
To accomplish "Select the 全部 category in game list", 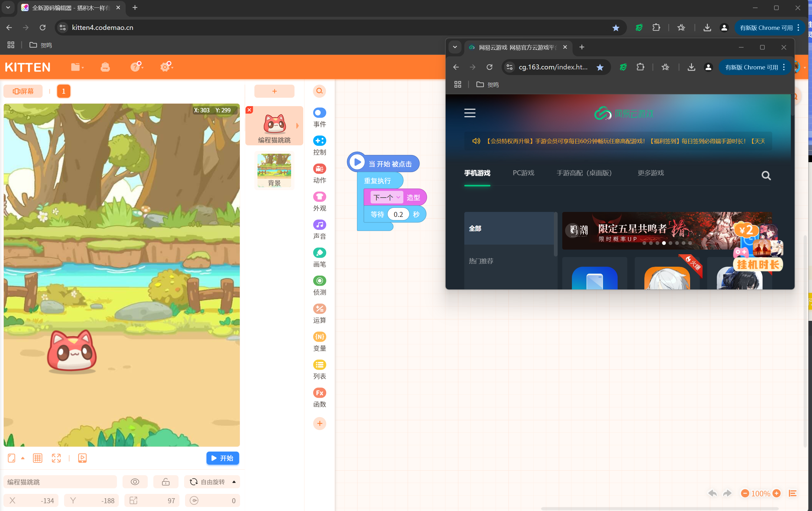I will 509,228.
